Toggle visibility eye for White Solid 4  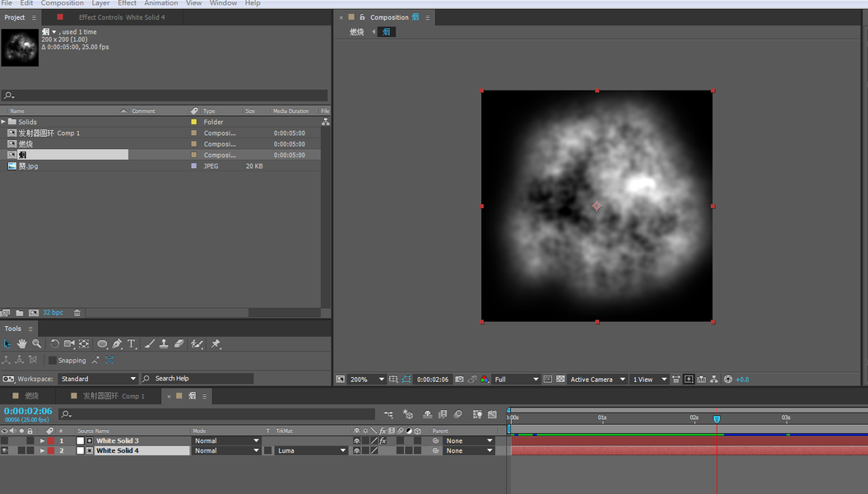click(4, 451)
